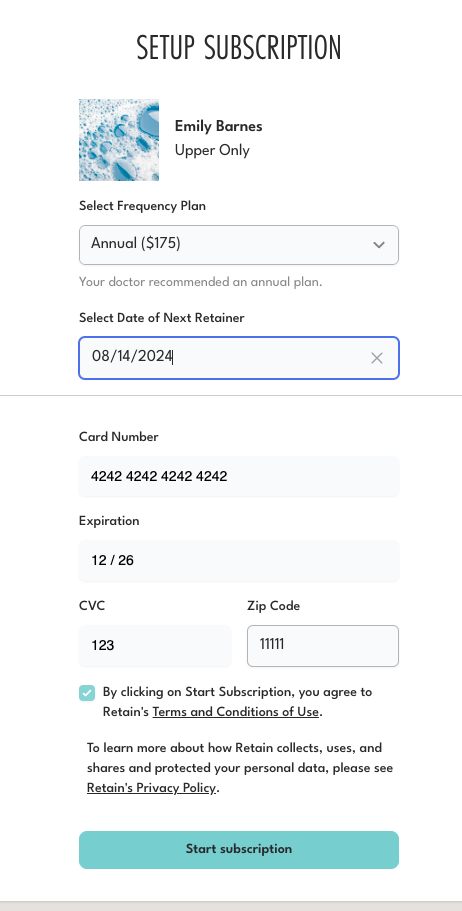Click the Zip Code label text
The width and height of the screenshot is (462, 911).
(x=274, y=606)
